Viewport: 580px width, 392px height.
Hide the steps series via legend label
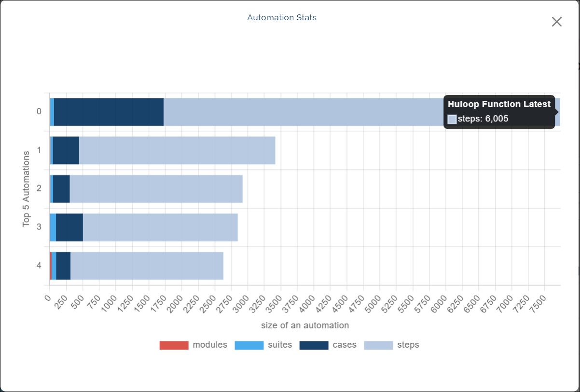(408, 345)
